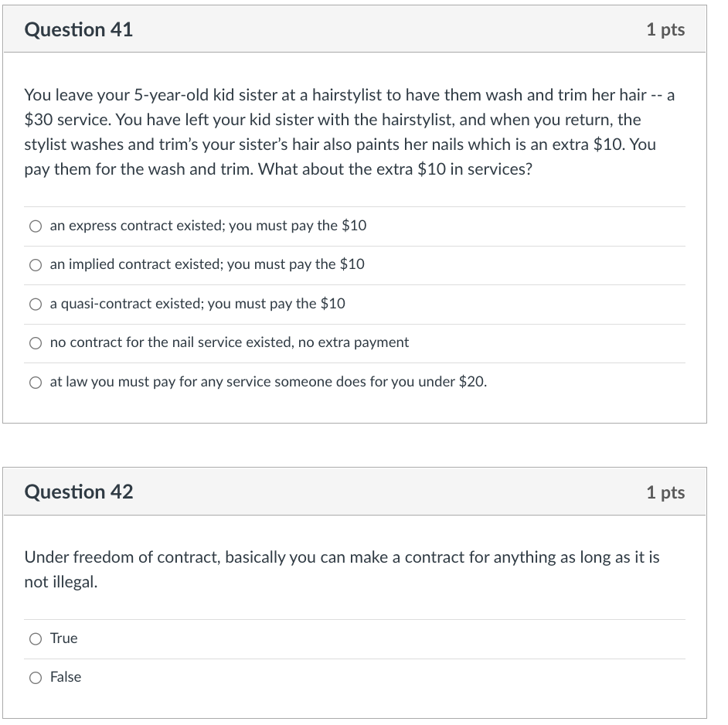Click the Question 41 prompt text
Screen dimensions: 728x725
[x=346, y=131]
